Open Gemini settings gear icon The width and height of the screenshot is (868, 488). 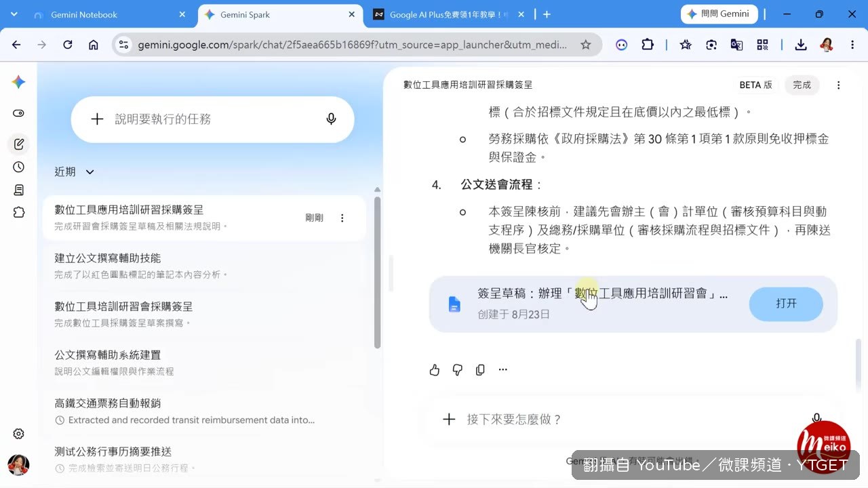click(18, 434)
